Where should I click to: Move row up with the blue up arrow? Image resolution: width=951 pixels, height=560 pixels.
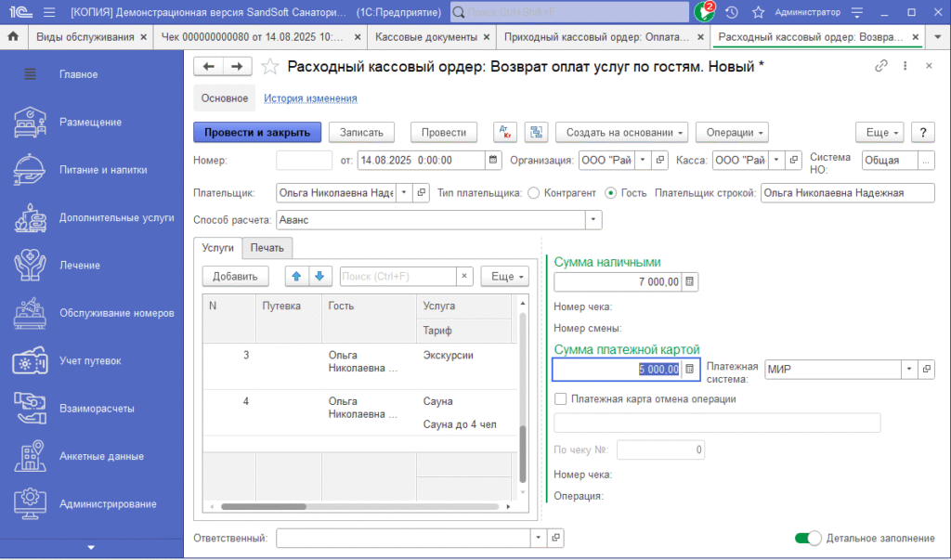click(x=296, y=276)
